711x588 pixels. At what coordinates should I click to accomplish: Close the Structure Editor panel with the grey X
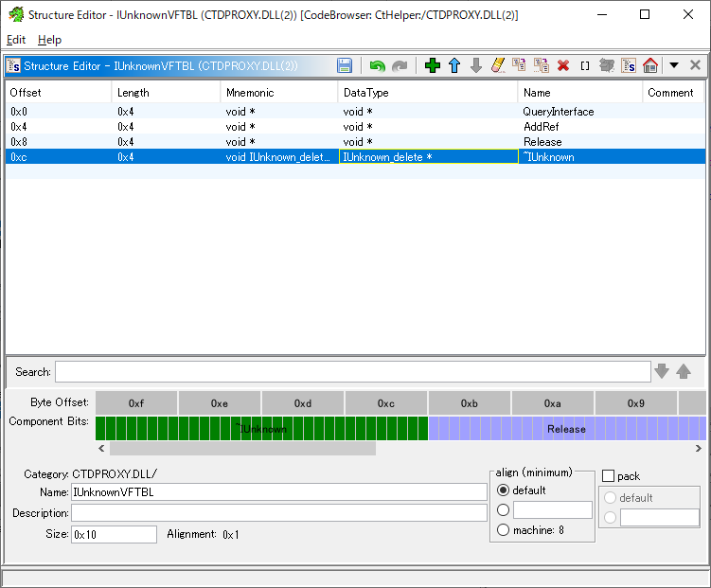coord(695,65)
